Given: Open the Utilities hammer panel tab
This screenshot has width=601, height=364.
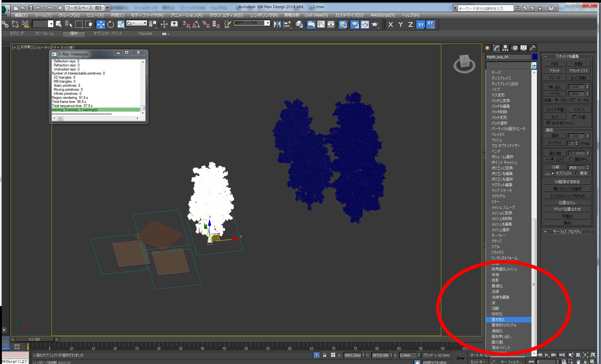Looking at the screenshot, I should 532,48.
